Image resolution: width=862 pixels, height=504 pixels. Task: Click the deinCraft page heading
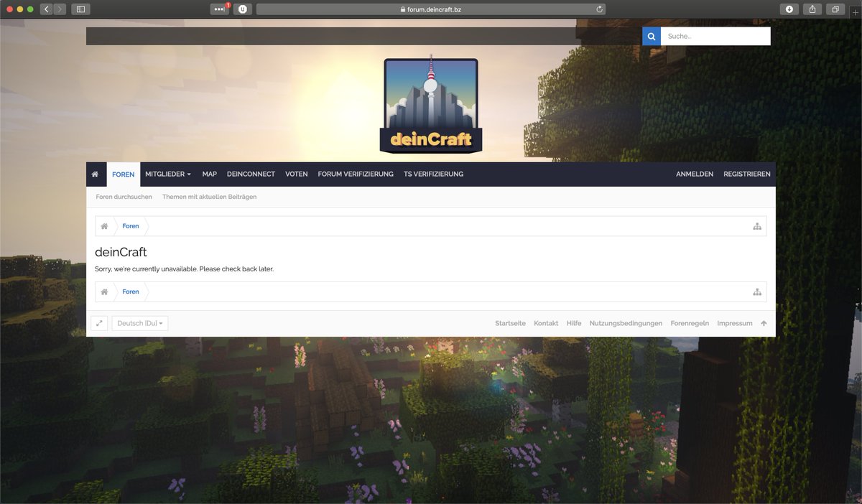click(121, 252)
